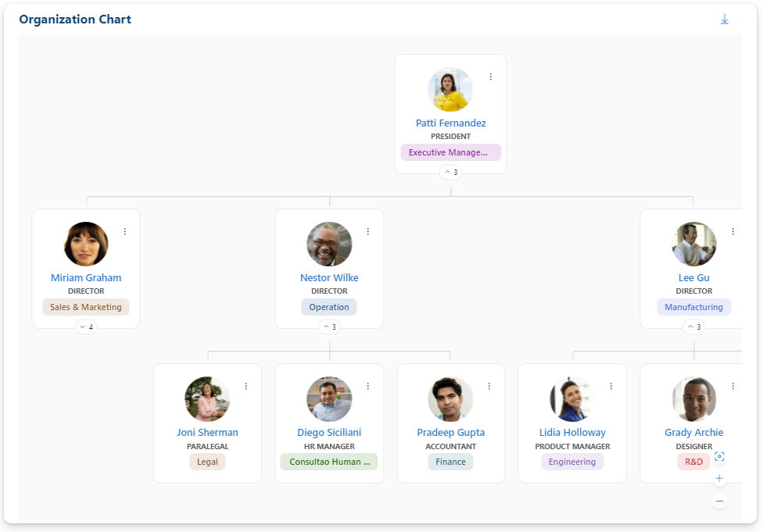Screen dimensions: 763x532
Task: Click the R&D tag on Grady Archie's card
Action: pyautogui.click(x=693, y=462)
